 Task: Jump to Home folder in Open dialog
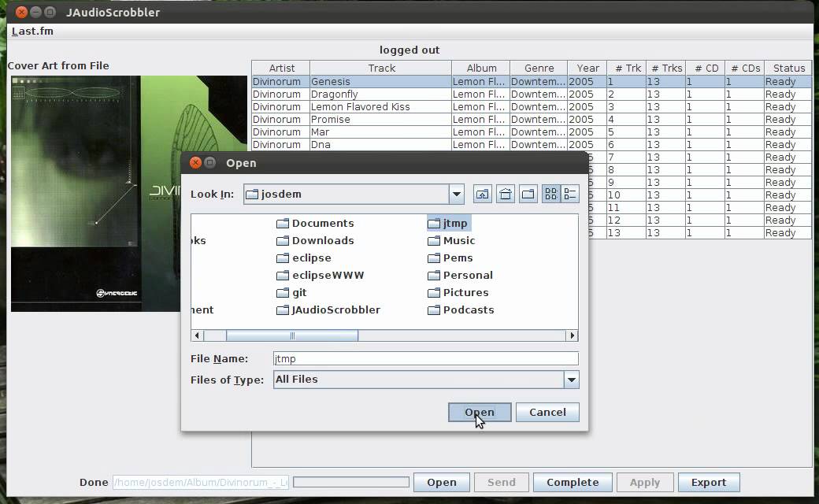(x=505, y=195)
